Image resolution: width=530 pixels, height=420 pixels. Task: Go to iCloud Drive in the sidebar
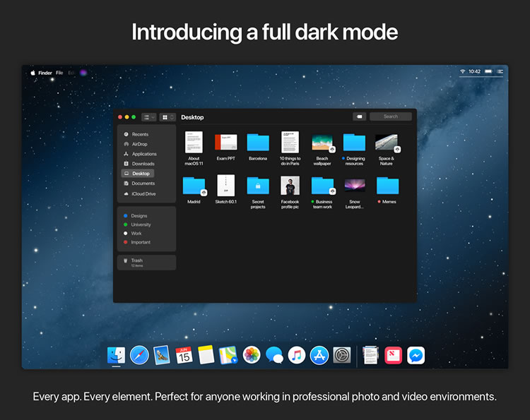(x=143, y=193)
